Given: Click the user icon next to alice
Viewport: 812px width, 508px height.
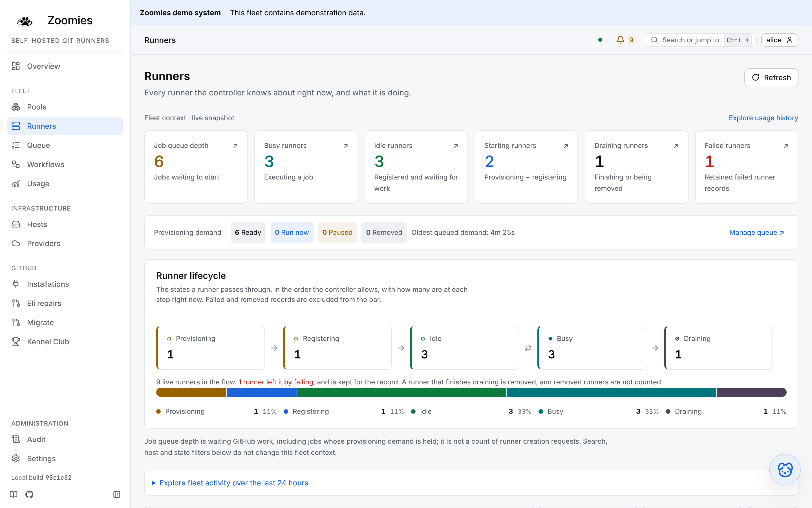Looking at the screenshot, I should [x=789, y=40].
